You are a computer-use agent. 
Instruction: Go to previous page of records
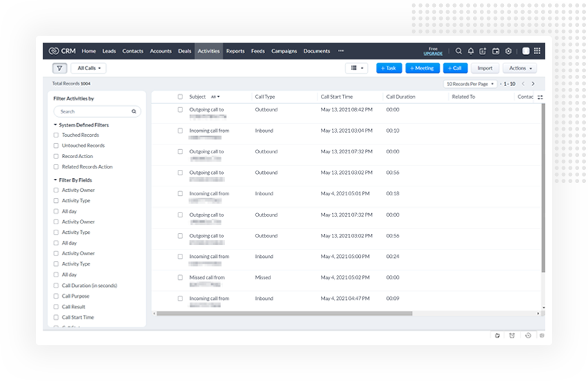523,84
